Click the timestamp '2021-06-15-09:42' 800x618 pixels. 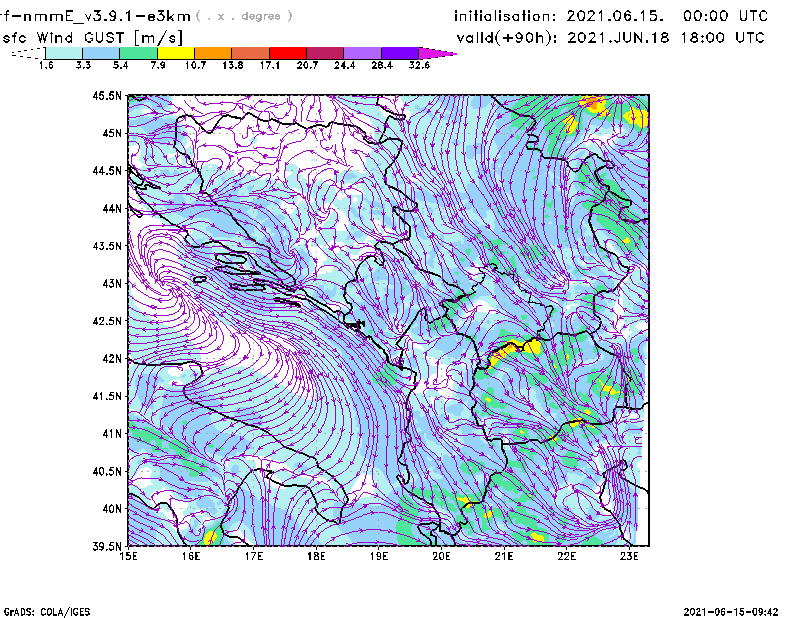point(731,612)
